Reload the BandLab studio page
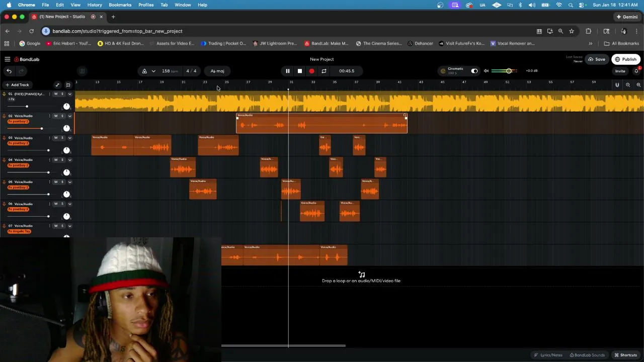644x362 pixels. [x=31, y=31]
